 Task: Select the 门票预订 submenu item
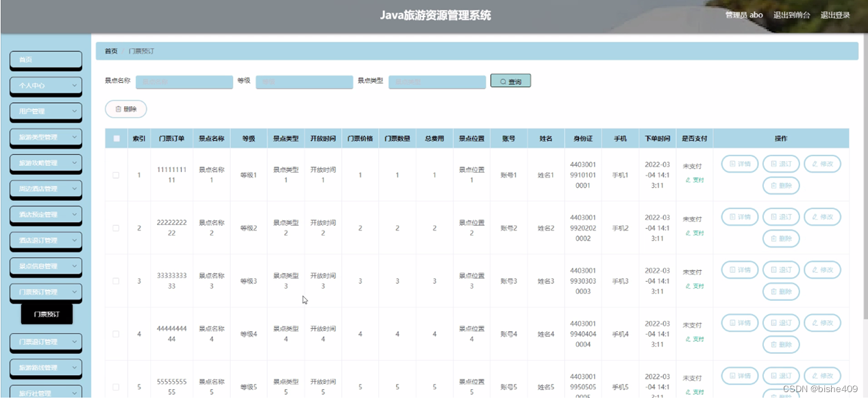coord(47,315)
